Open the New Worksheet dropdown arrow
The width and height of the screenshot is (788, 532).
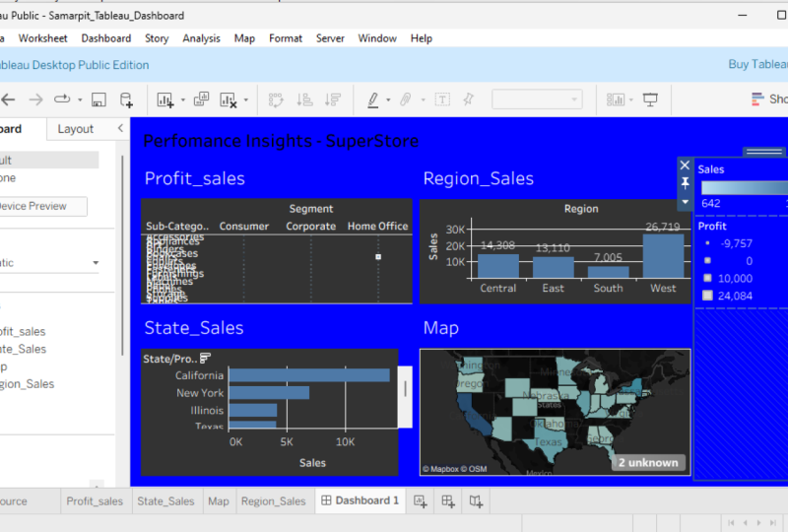pos(183,100)
